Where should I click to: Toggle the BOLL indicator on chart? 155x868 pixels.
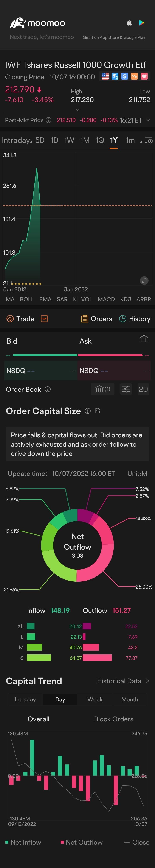pyautogui.click(x=27, y=299)
